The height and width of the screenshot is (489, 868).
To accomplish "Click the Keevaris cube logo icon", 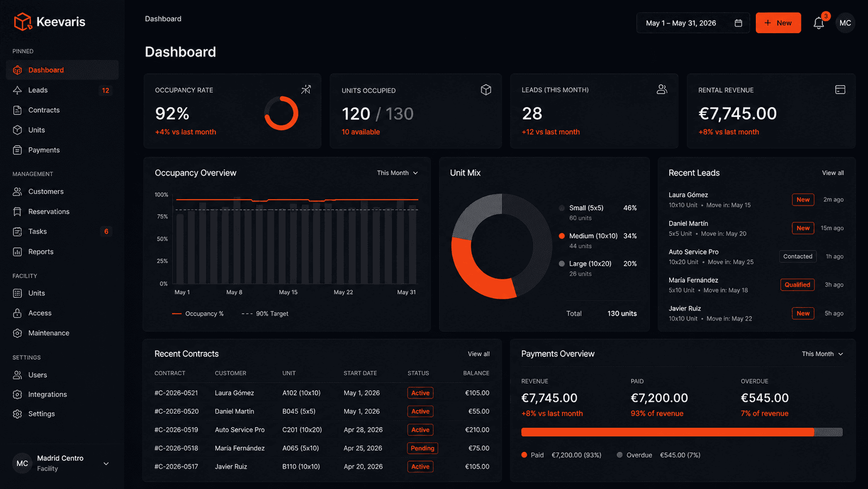I will pos(22,22).
